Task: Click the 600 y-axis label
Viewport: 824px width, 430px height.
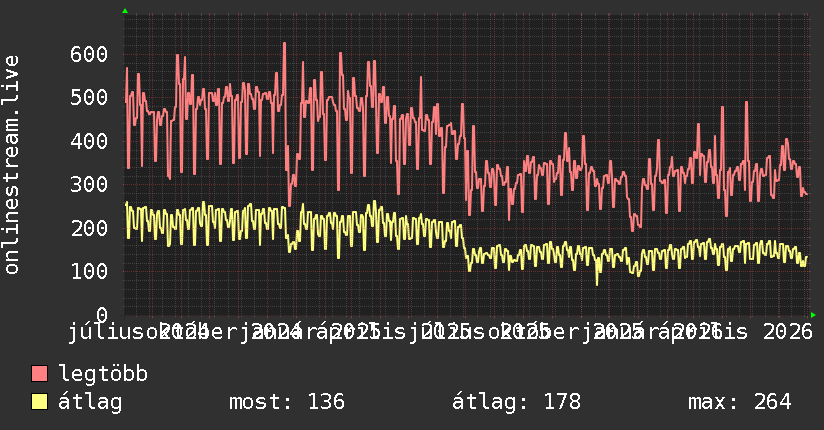Action: coord(89,54)
